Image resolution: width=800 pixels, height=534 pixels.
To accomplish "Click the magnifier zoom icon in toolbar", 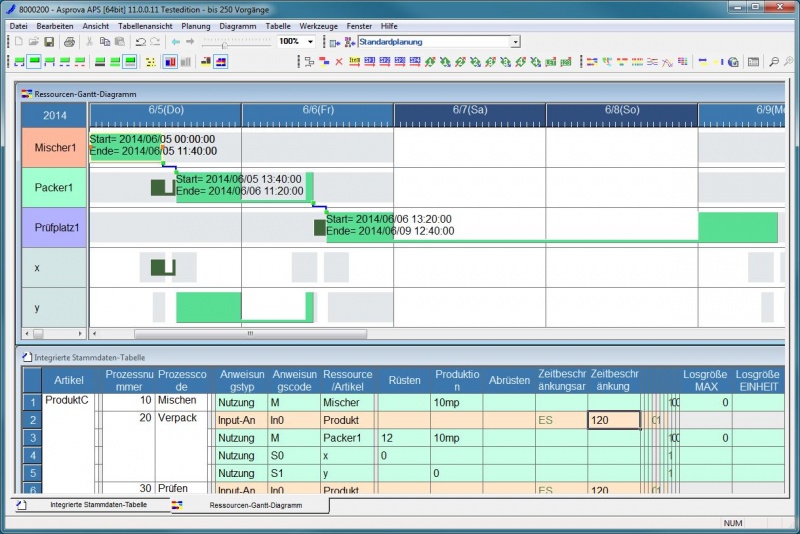I will (x=773, y=61).
